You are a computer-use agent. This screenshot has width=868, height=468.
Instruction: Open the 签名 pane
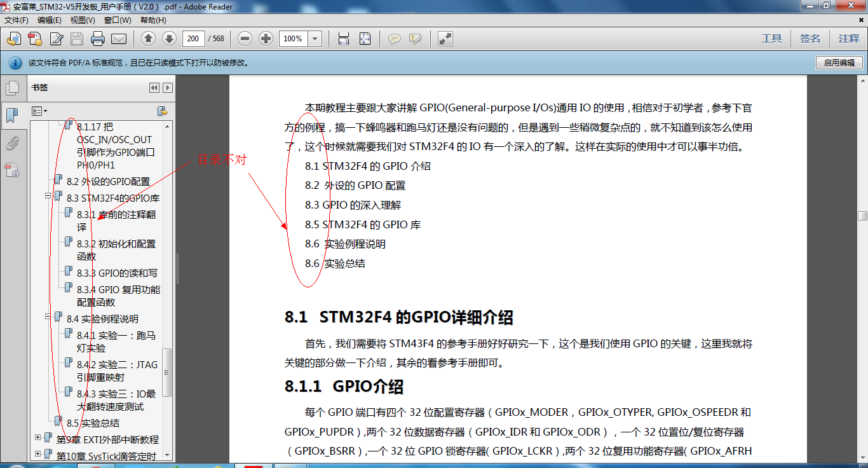(x=810, y=39)
